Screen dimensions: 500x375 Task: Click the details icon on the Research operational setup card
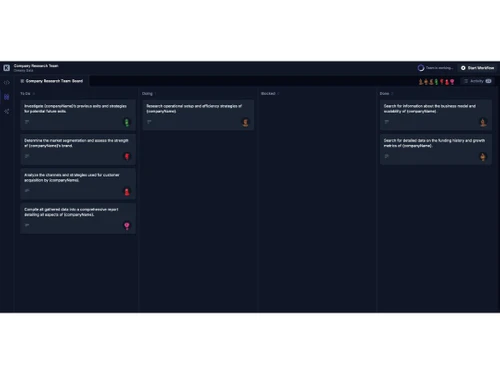click(149, 122)
